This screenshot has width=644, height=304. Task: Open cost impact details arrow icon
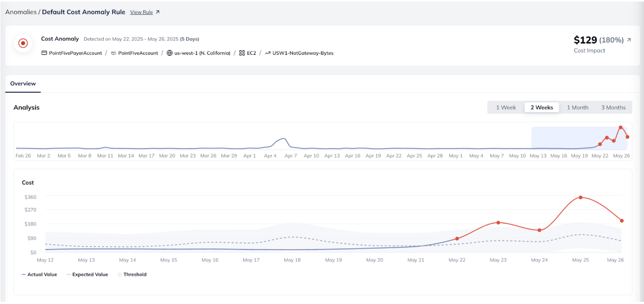(629, 40)
